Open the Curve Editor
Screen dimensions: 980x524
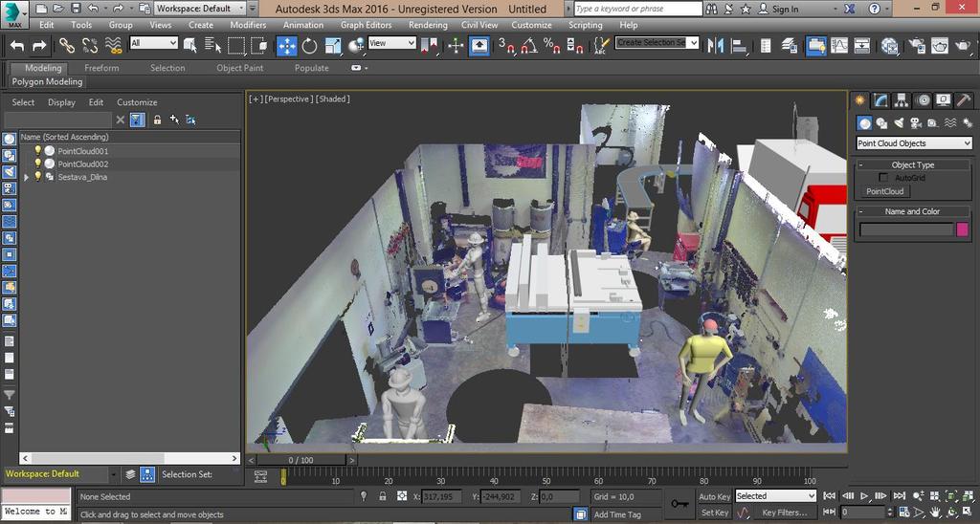[x=838, y=46]
